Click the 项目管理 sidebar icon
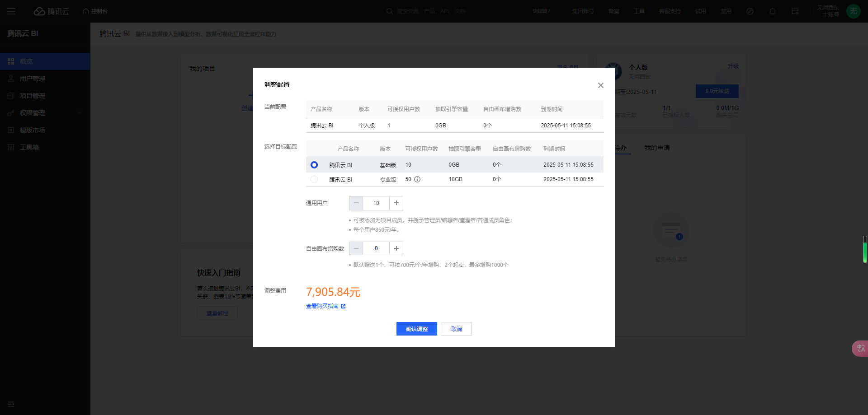 (11, 96)
